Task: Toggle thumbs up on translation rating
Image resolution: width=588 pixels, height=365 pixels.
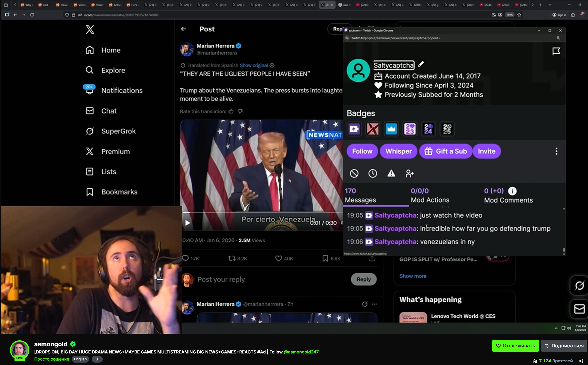Action: coord(231,111)
